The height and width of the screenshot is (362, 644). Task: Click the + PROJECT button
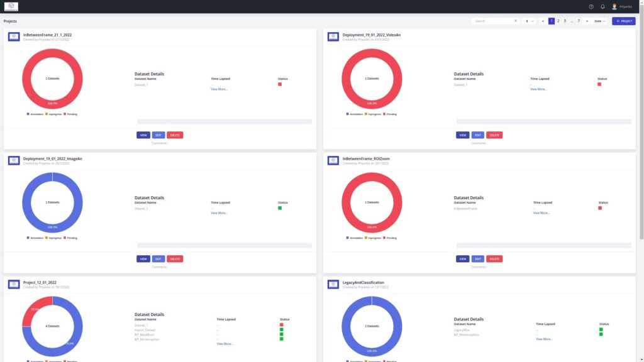point(625,21)
